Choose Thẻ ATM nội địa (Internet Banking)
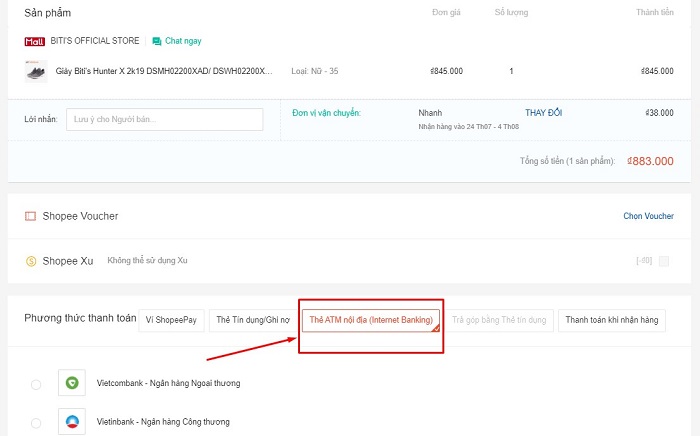700x436 pixels. 371,320
